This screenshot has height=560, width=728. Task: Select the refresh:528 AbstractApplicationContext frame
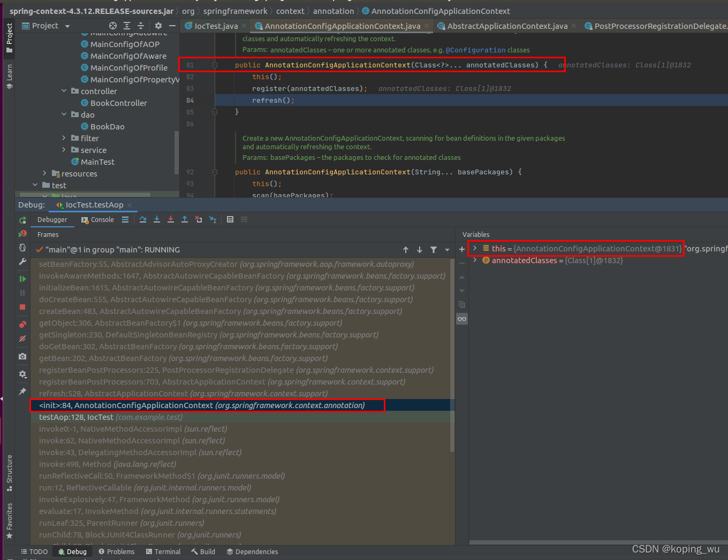pos(242,393)
